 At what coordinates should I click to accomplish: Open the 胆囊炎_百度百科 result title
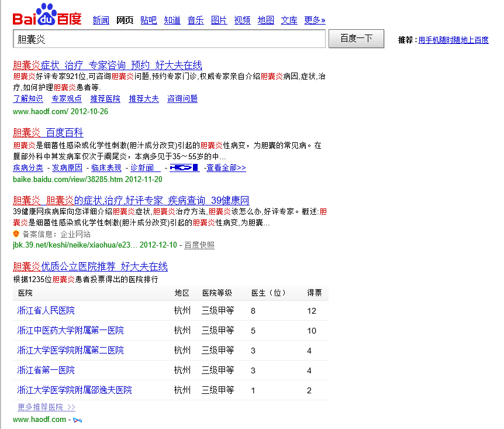tap(48, 132)
